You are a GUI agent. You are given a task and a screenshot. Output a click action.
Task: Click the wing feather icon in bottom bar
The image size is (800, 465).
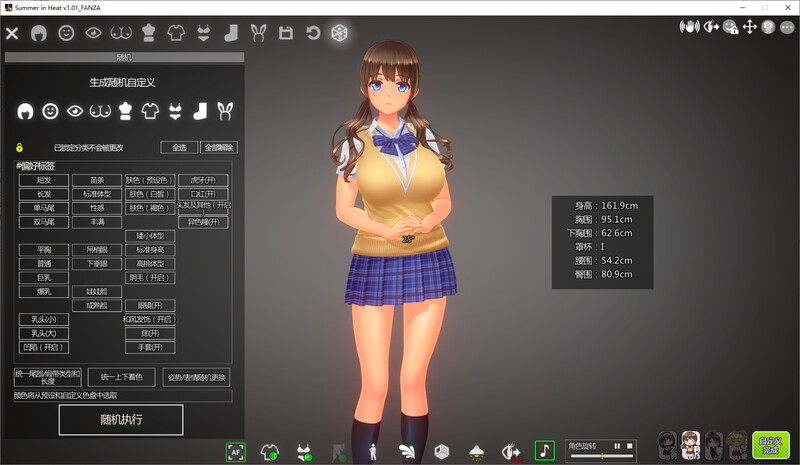pos(407,452)
